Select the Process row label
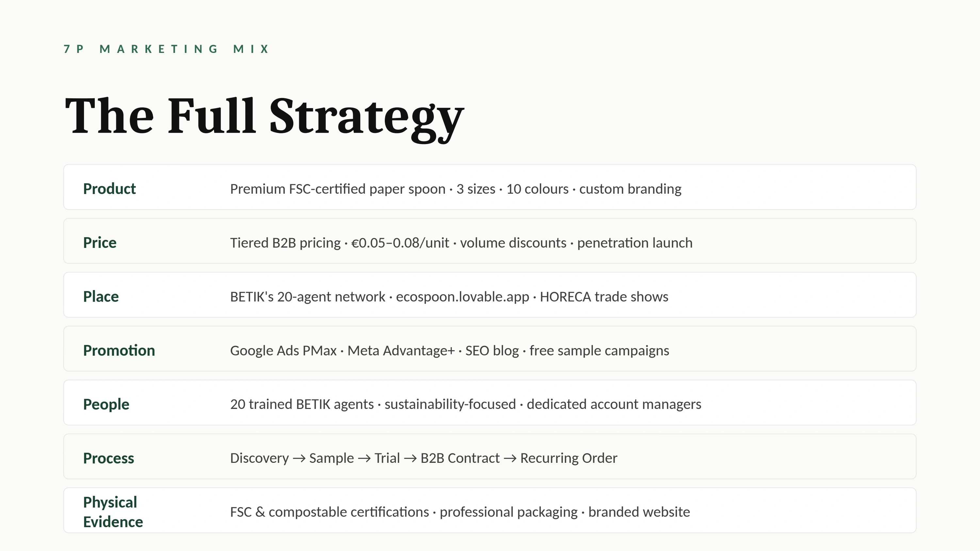This screenshot has height=551, width=980. (108, 458)
